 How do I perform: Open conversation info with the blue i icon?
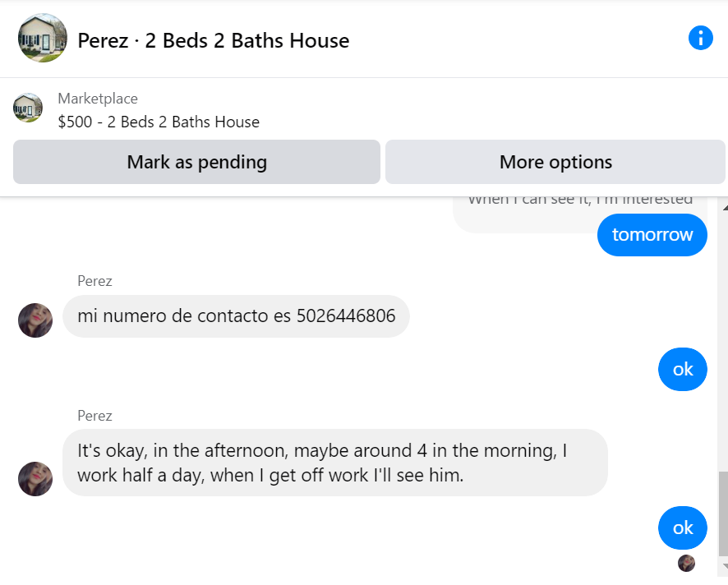coord(700,38)
